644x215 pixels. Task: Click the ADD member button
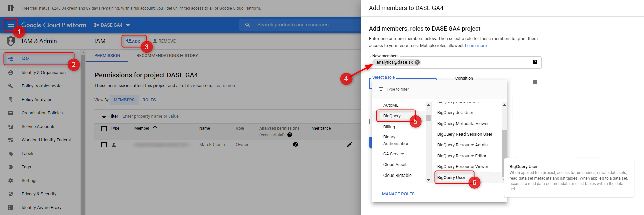pos(134,41)
